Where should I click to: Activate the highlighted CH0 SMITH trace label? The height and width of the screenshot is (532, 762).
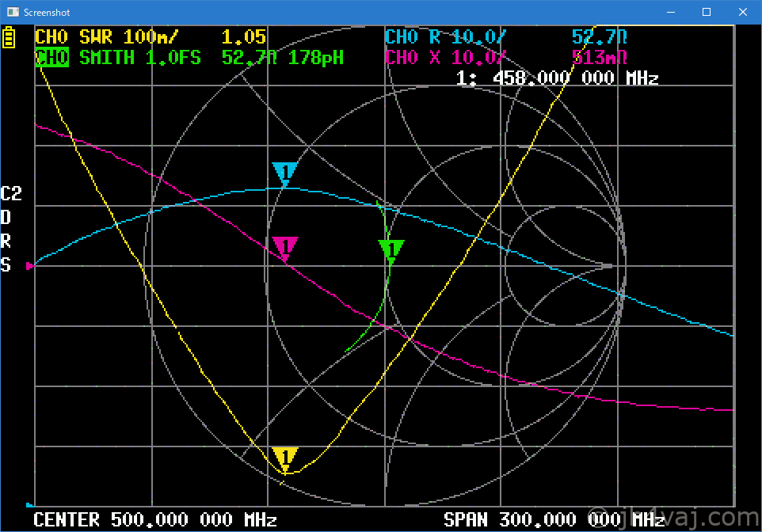tap(52, 58)
